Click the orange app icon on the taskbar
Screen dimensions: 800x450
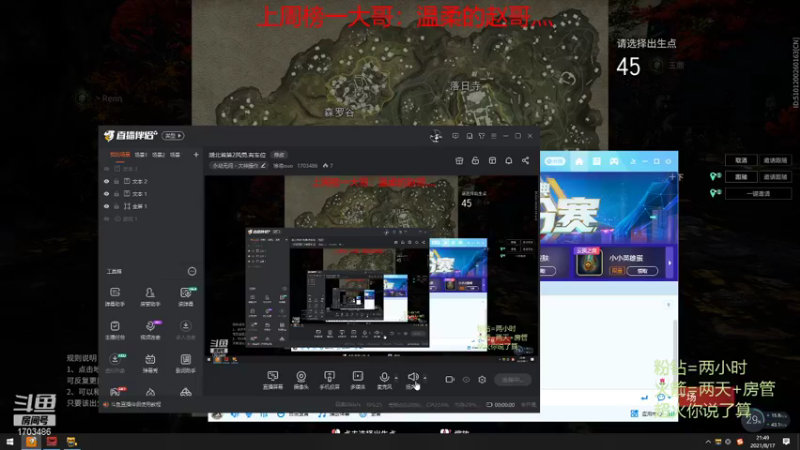click(x=31, y=442)
